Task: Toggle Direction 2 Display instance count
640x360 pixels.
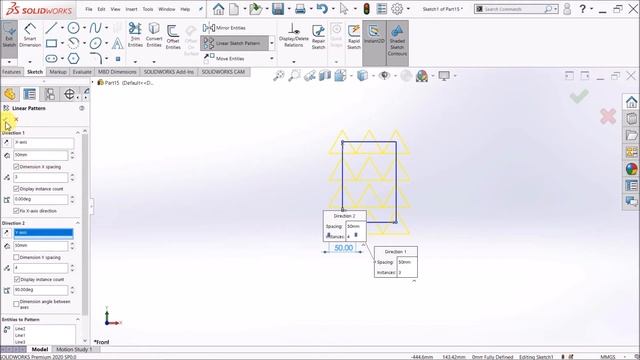Action: point(16,279)
